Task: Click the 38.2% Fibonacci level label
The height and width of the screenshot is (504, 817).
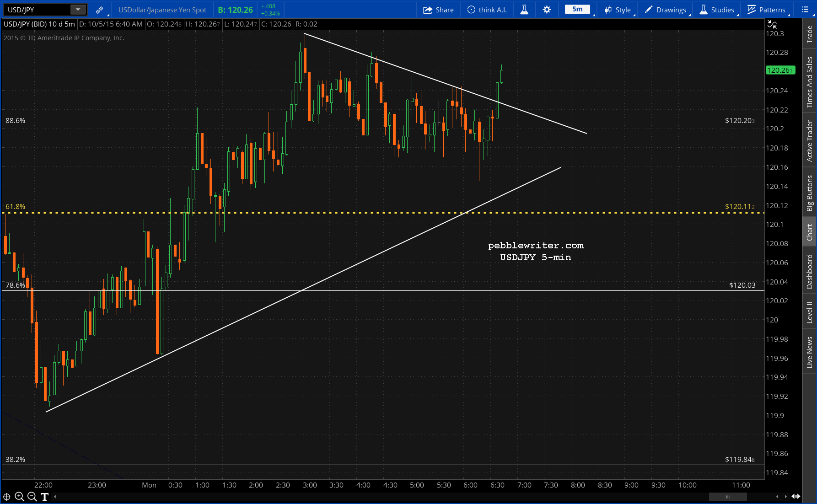Action: tap(15, 460)
